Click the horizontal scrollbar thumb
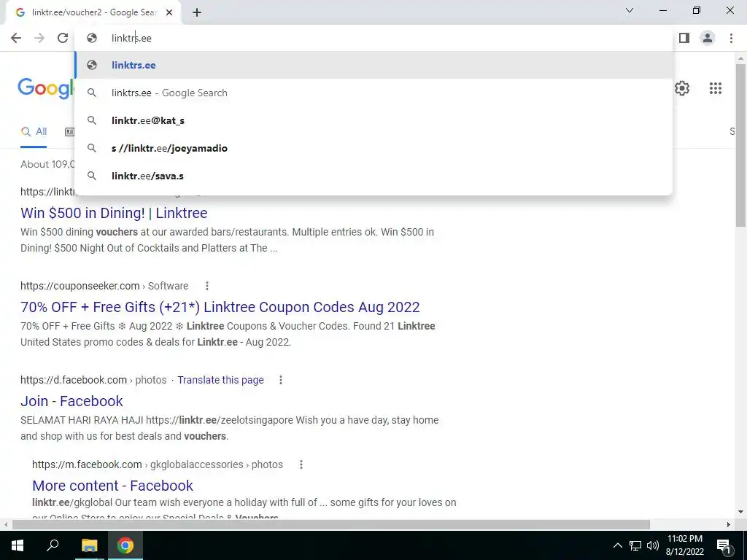The width and height of the screenshot is (747, 560). click(x=331, y=525)
